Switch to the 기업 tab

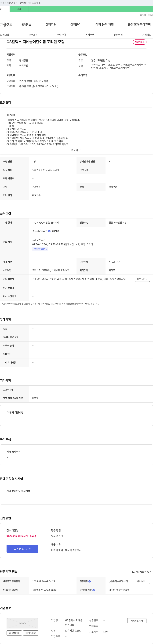(19, 9)
